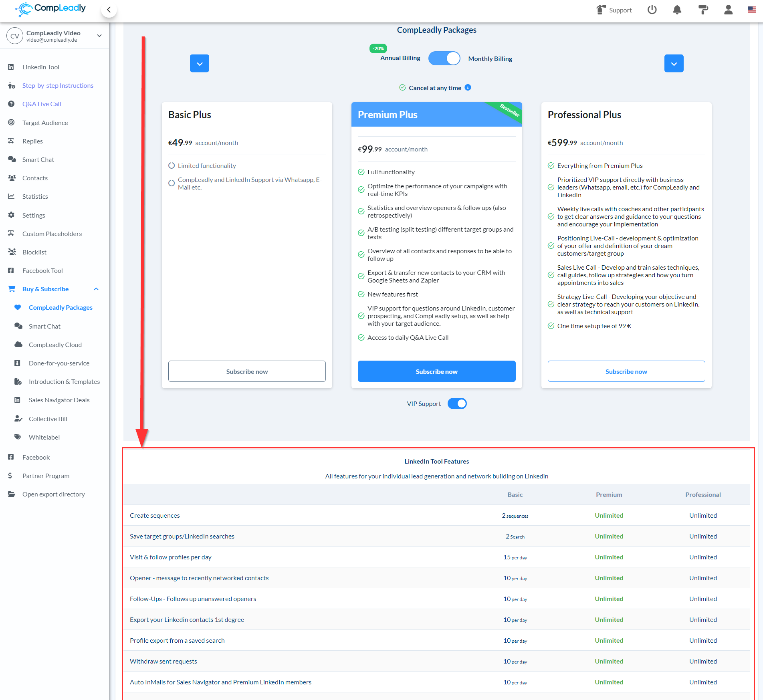The height and width of the screenshot is (700, 763).
Task: Click the CompLeadly logo
Action: click(x=50, y=9)
